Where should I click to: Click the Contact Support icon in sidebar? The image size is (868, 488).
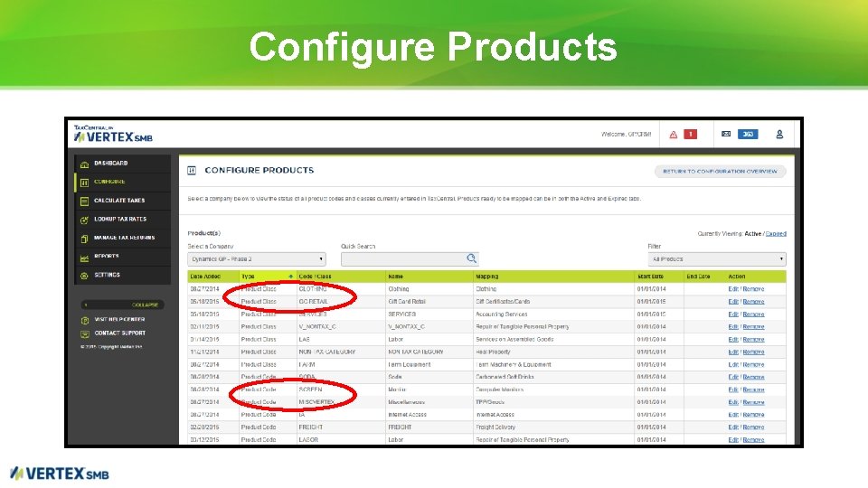click(85, 333)
